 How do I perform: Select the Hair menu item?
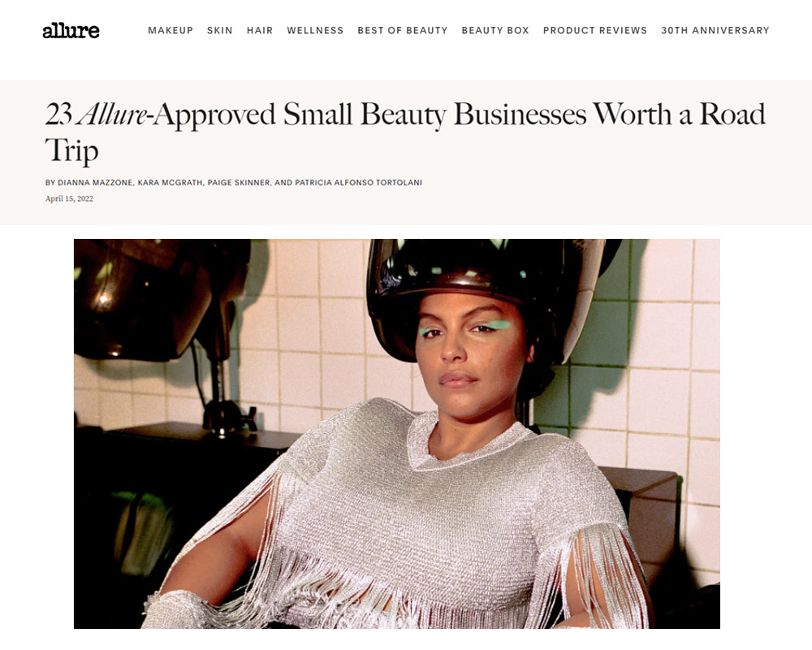click(x=260, y=31)
